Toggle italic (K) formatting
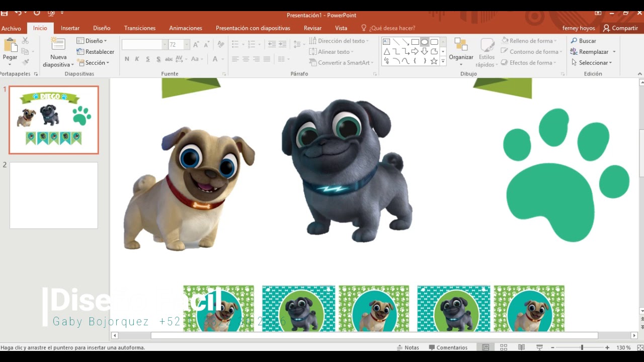This screenshot has width=644, height=362. (x=137, y=59)
